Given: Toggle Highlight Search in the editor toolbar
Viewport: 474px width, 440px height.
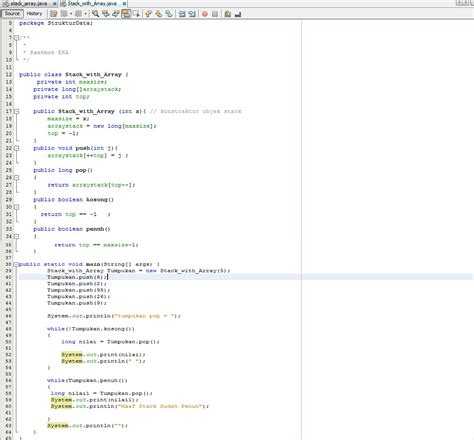Looking at the screenshot, I should [x=126, y=14].
